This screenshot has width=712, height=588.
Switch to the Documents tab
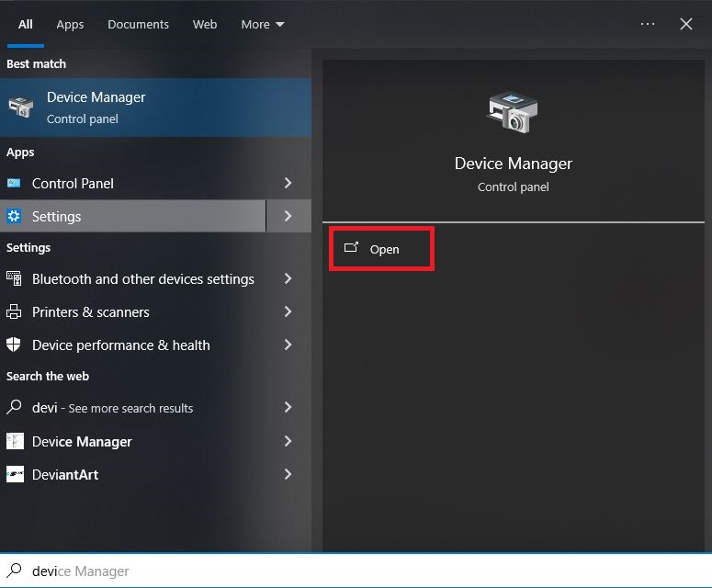(138, 24)
